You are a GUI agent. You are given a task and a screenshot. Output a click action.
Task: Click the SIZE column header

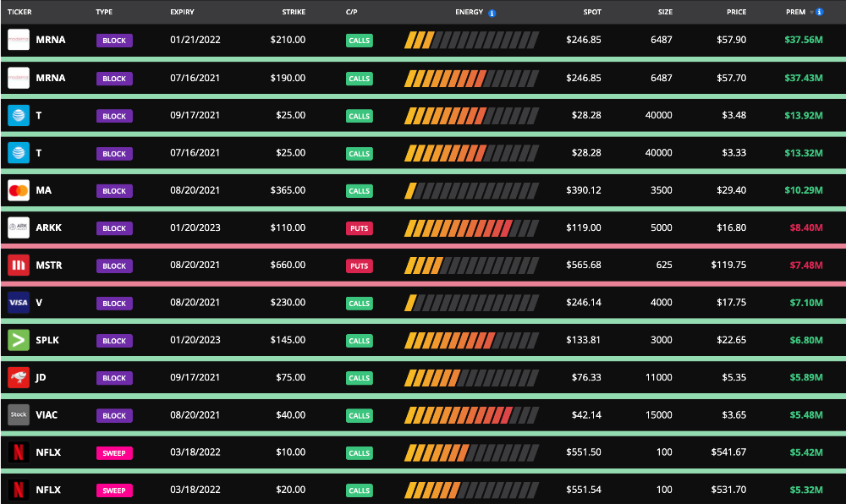click(x=665, y=12)
